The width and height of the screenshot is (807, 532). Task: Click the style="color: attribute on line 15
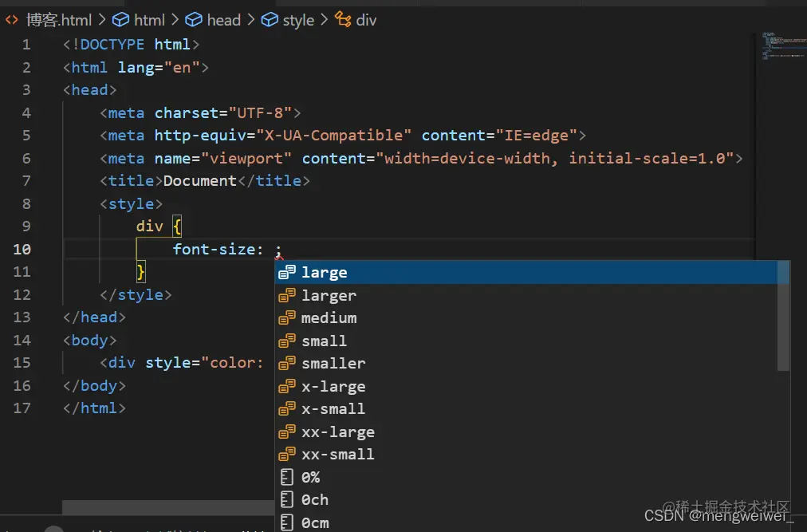click(204, 363)
